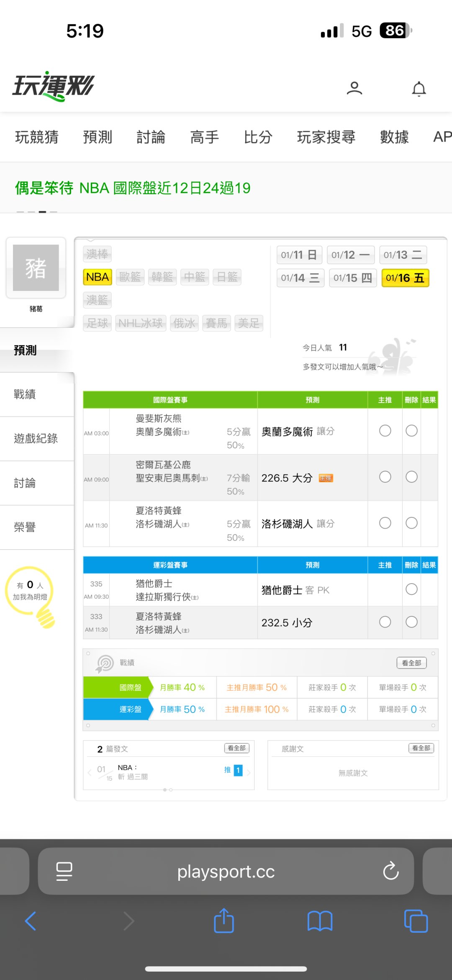The image size is (452, 980).
Task: Select the 日籃 league filter
Action: [x=227, y=277]
